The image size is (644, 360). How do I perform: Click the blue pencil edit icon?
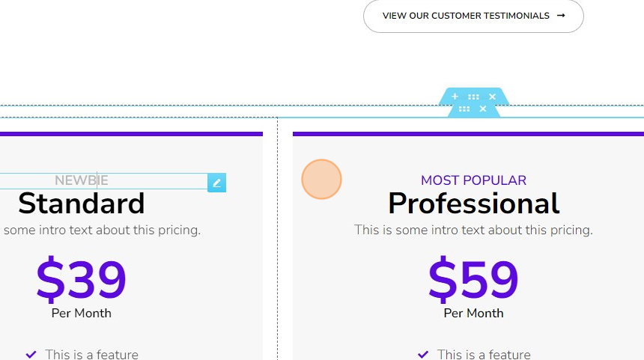click(217, 183)
